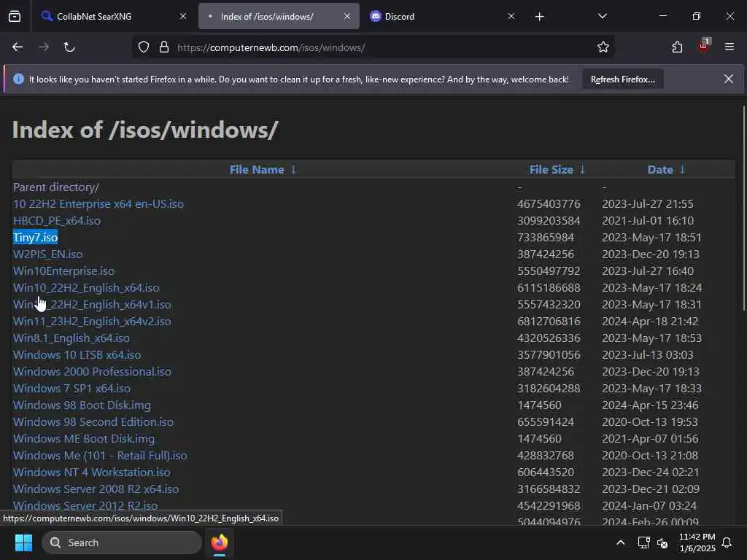The width and height of the screenshot is (747, 560).
Task: Download Windows NT 4 Workstation.iso
Action: tap(91, 472)
